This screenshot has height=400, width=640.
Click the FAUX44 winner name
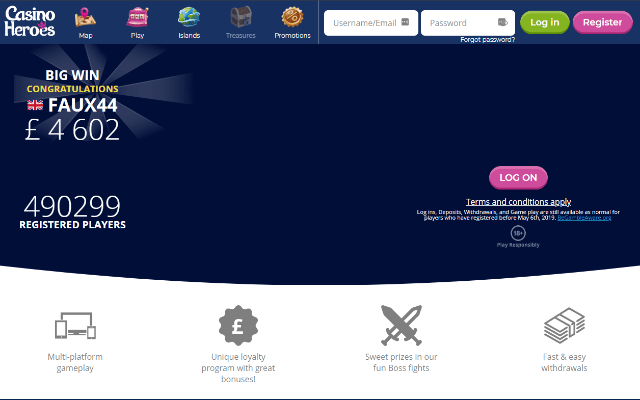[x=83, y=105]
